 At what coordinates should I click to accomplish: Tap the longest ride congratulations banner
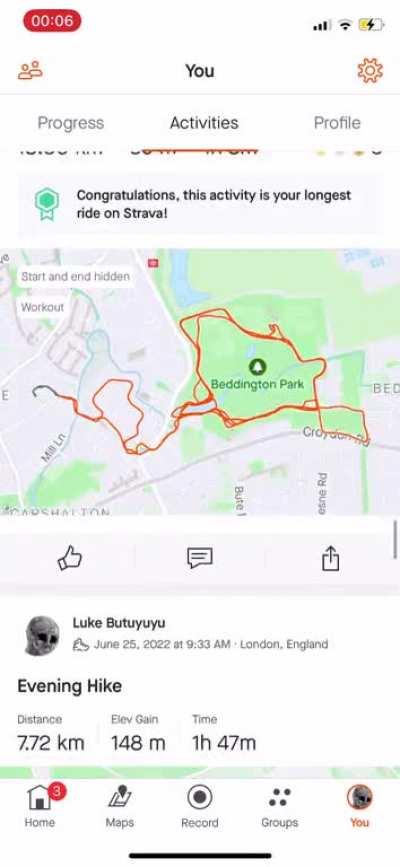pos(200,205)
